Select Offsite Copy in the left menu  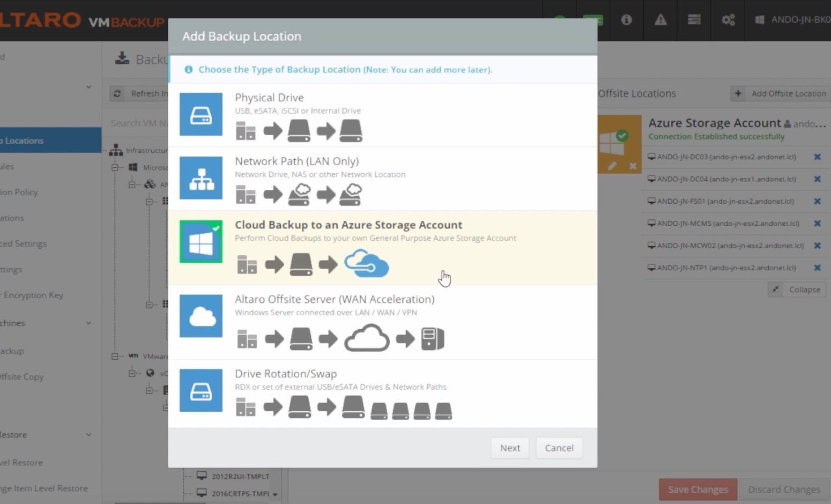click(x=23, y=376)
